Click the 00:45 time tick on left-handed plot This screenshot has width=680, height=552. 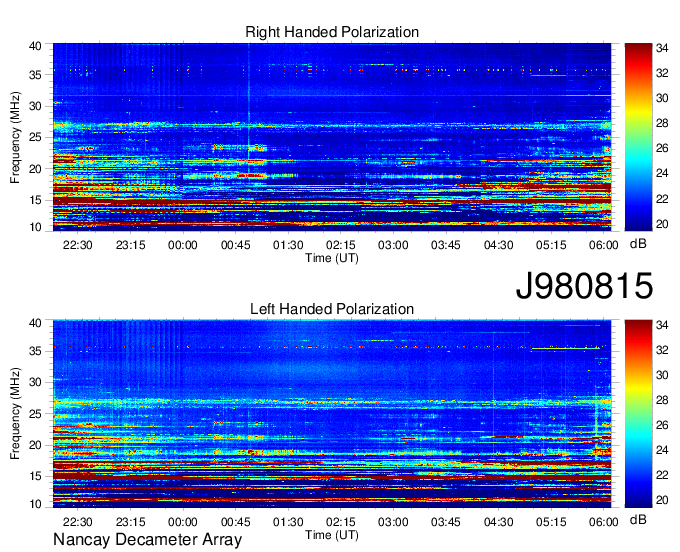[x=235, y=522]
